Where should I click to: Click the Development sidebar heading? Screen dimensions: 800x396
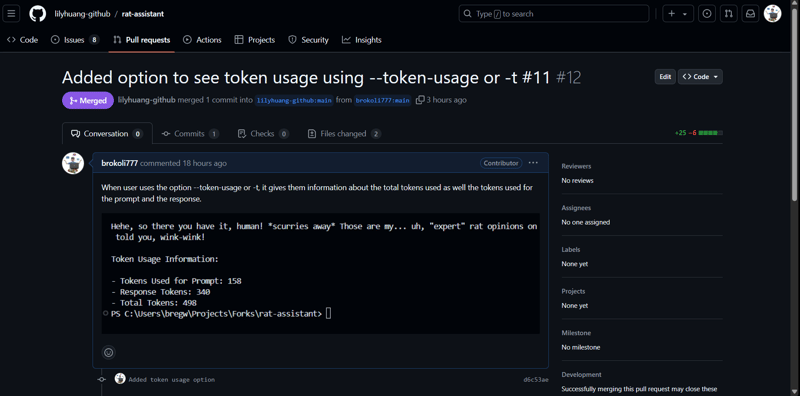click(x=582, y=375)
